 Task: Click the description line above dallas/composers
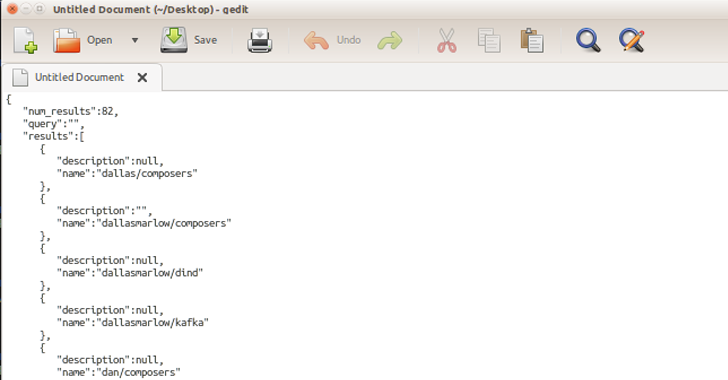(x=110, y=161)
